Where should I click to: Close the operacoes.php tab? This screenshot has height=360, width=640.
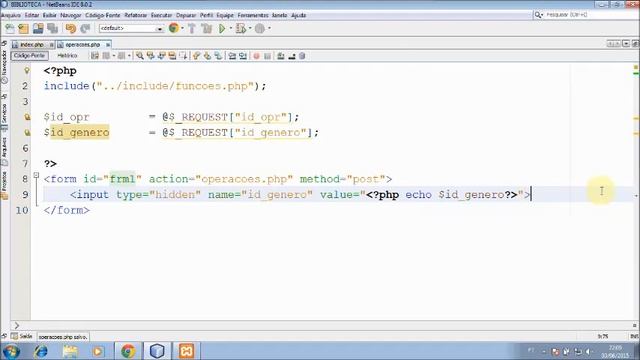[x=108, y=44]
